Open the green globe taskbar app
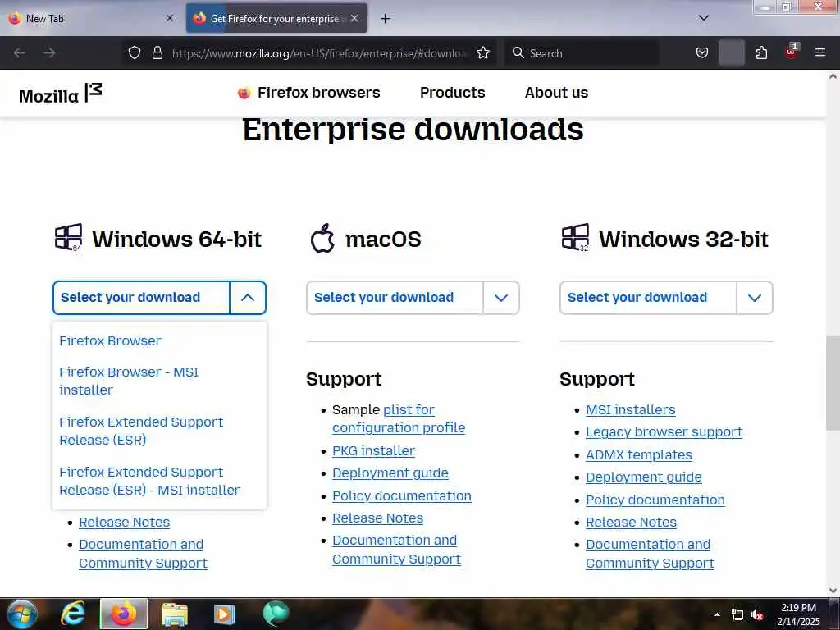The image size is (840, 630). pyautogui.click(x=276, y=614)
